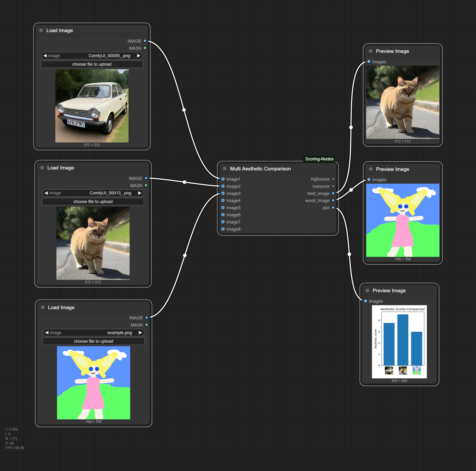Collapse the Load Image node with example.png
Viewport: 476px width, 471px height.
click(43, 307)
